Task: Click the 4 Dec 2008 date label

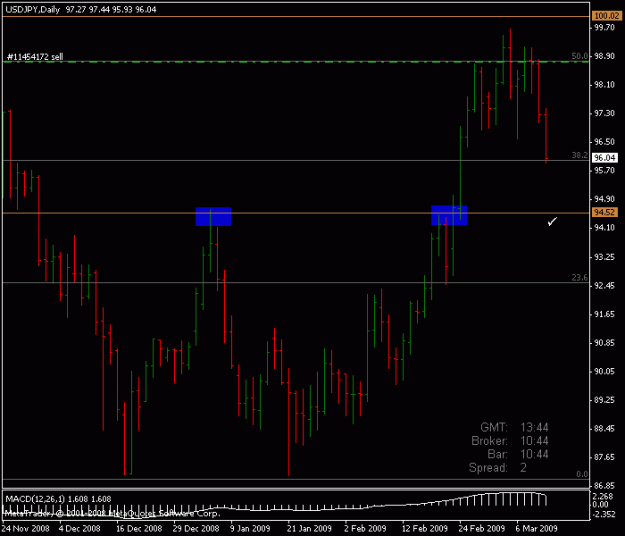Action: click(80, 529)
